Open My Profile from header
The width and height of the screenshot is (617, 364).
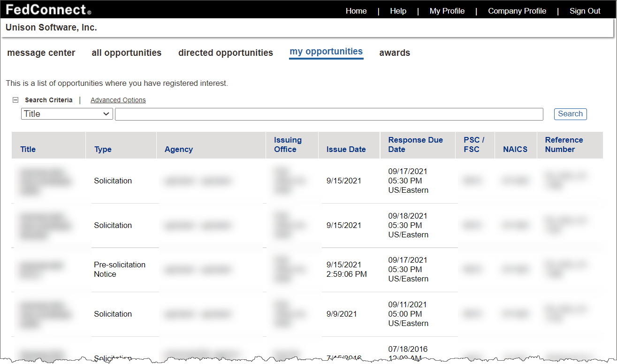pyautogui.click(x=447, y=11)
